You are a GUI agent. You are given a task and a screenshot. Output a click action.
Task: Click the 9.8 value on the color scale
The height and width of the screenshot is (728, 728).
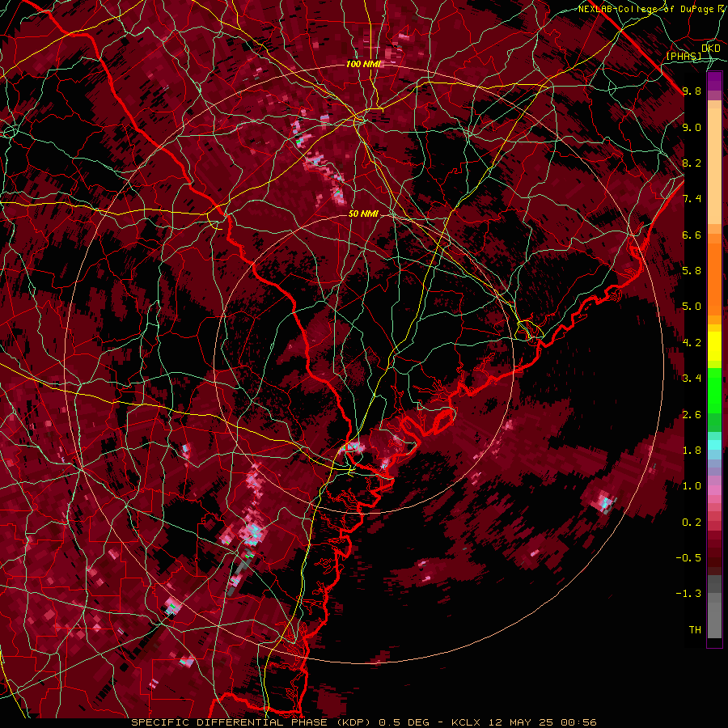point(692,91)
